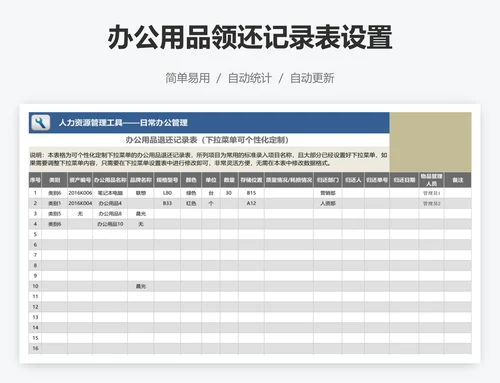Click cell '管理员2' in row 2
This screenshot has height=383, width=500.
click(432, 203)
